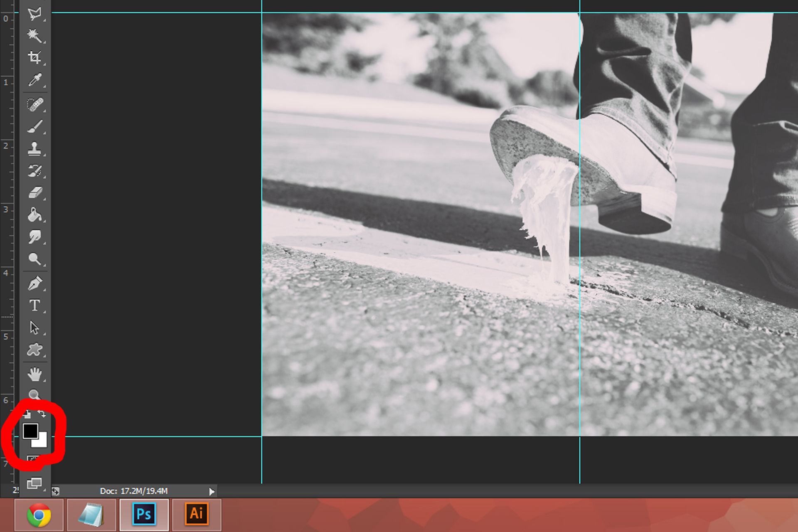Image resolution: width=798 pixels, height=532 pixels.
Task: Open the white background color swatch
Action: coord(42,442)
